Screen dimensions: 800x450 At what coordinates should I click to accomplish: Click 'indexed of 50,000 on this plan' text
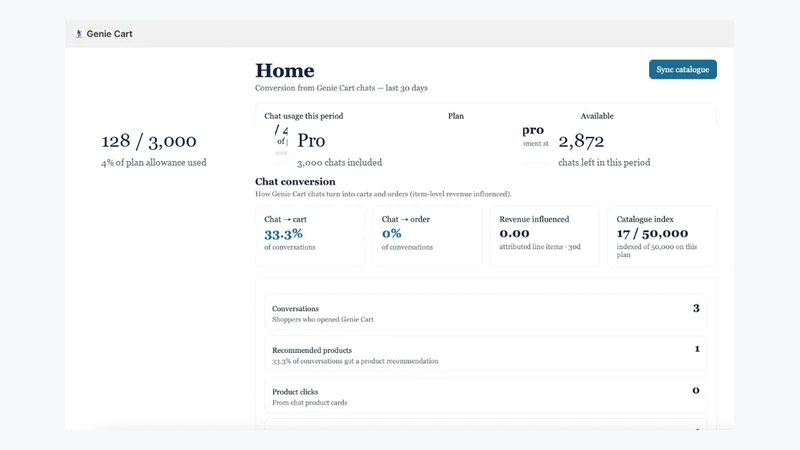(657, 251)
